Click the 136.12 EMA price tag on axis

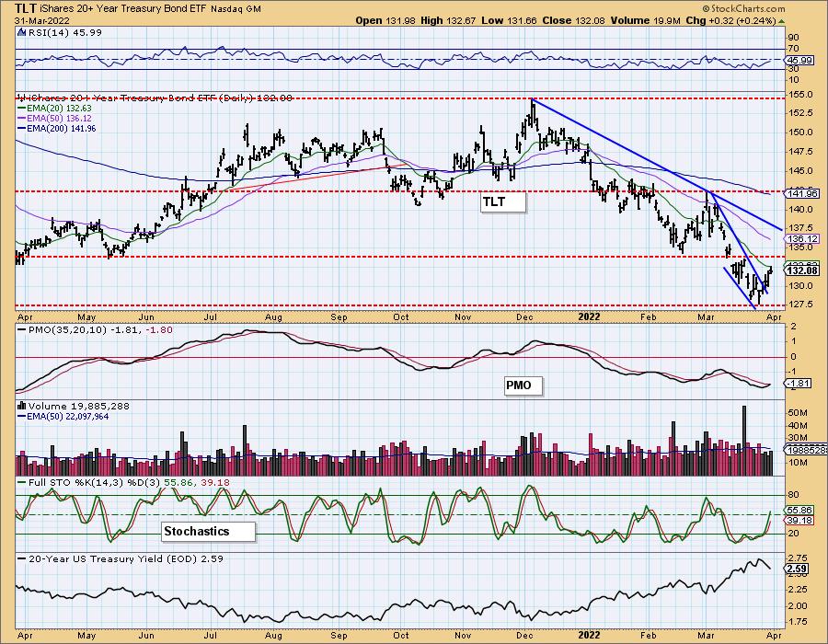click(x=802, y=238)
